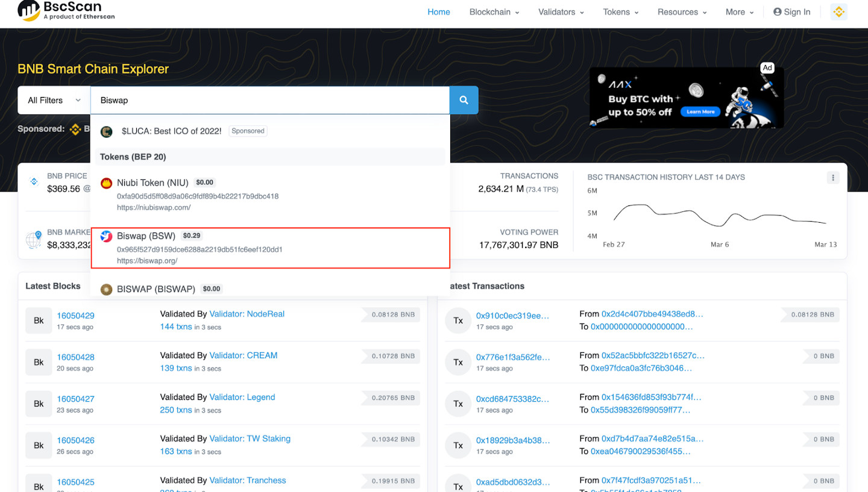The height and width of the screenshot is (492, 868).
Task: Click the BISWAP token logo icon
Action: tap(107, 290)
